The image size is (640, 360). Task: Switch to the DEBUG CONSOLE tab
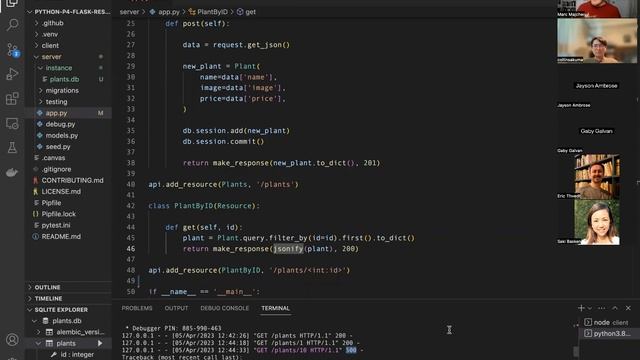click(x=224, y=308)
